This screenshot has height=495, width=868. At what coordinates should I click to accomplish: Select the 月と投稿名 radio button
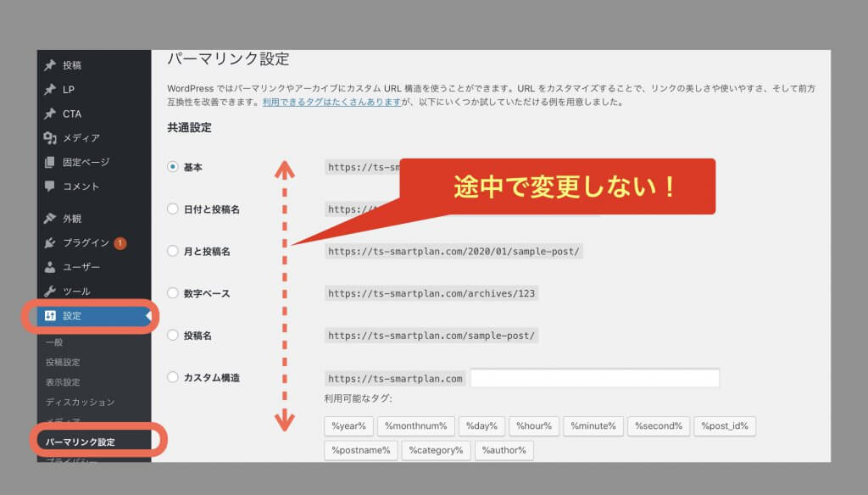tap(173, 251)
